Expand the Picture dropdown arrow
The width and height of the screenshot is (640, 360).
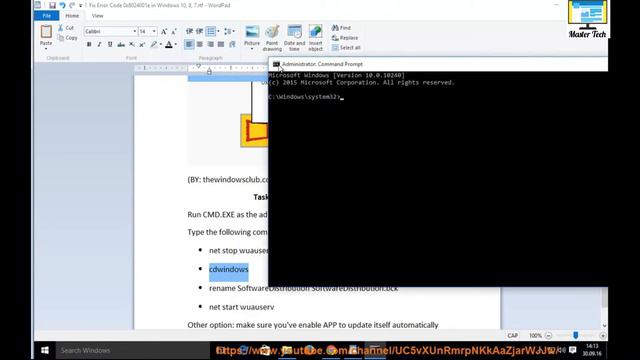pyautogui.click(x=252, y=49)
